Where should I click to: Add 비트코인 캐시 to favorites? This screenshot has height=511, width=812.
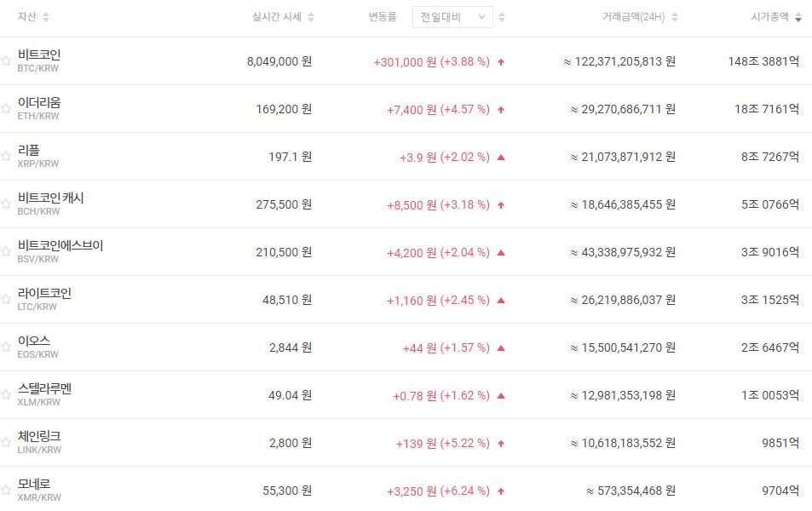point(6,204)
